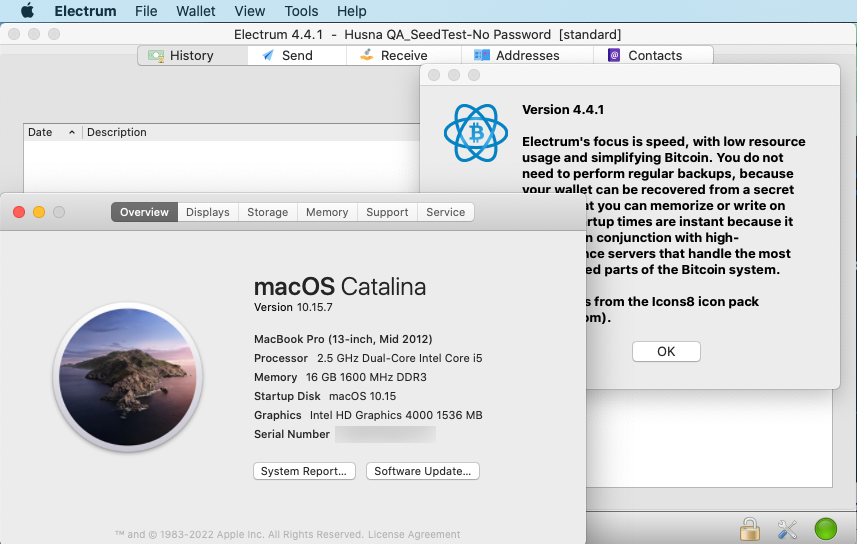Open the View menu

coord(250,11)
